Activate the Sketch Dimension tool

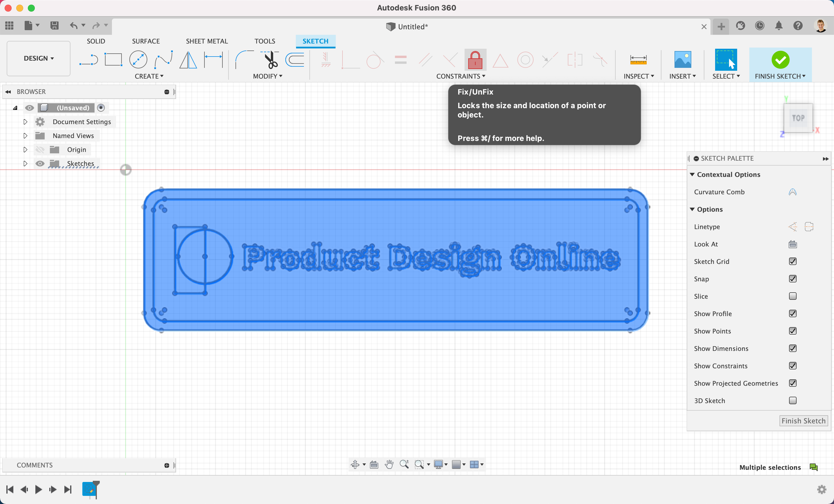tap(213, 60)
